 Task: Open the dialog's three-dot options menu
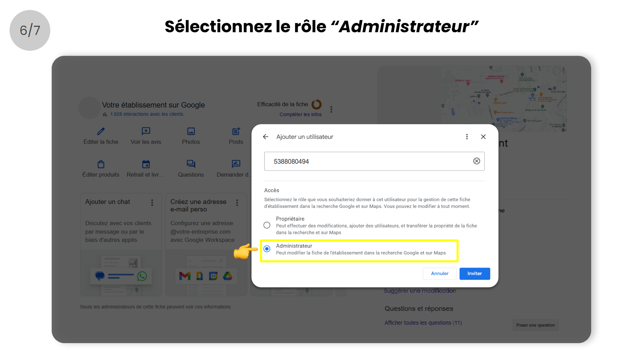(467, 137)
